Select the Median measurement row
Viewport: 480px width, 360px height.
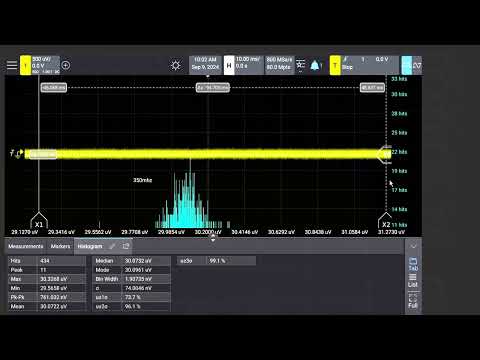click(131, 261)
